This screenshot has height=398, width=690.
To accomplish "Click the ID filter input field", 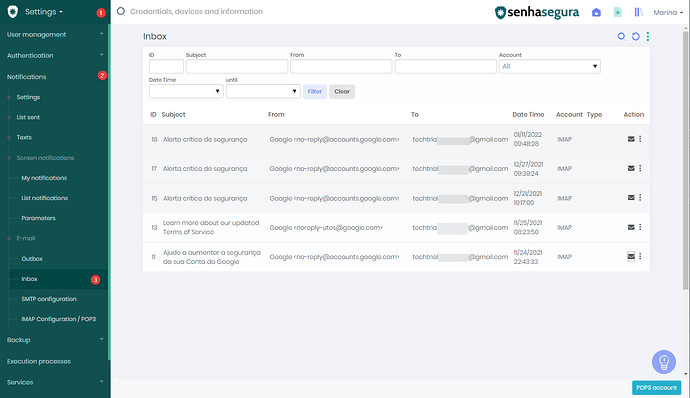I will point(166,66).
